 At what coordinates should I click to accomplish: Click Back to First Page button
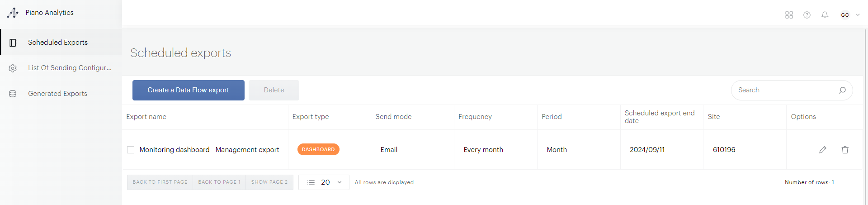pyautogui.click(x=160, y=182)
